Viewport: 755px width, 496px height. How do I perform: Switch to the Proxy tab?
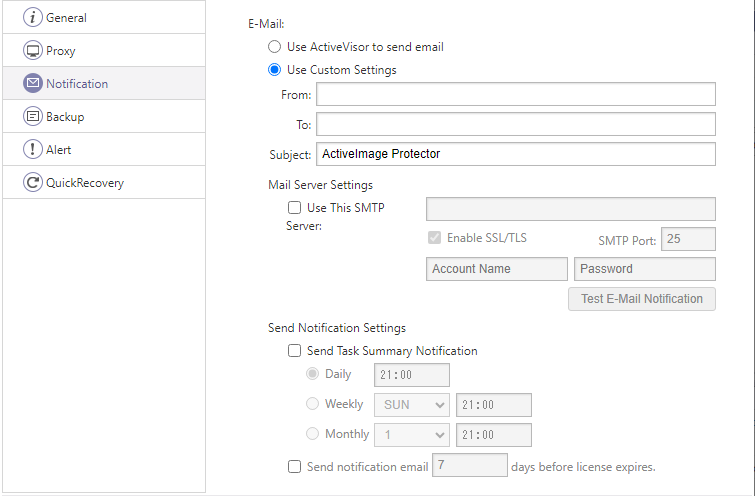coord(104,51)
